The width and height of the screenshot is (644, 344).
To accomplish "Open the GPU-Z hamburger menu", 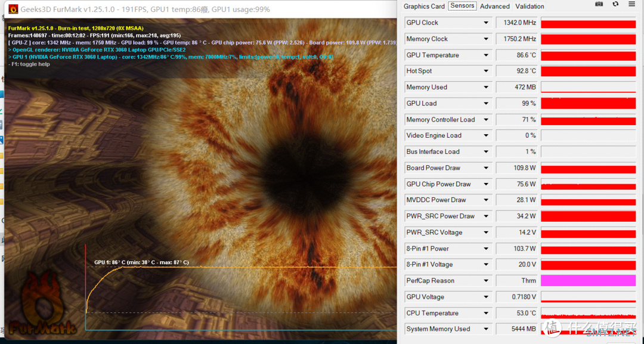I will (x=631, y=4).
